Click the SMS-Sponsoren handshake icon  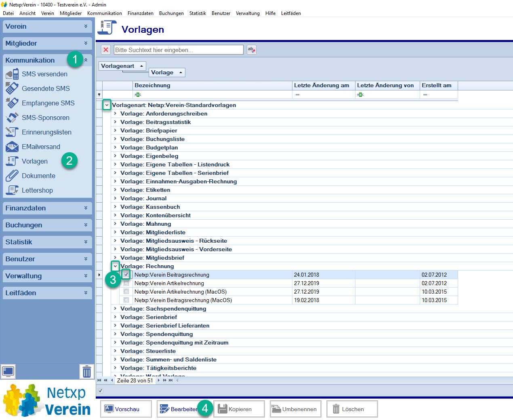pyautogui.click(x=12, y=118)
